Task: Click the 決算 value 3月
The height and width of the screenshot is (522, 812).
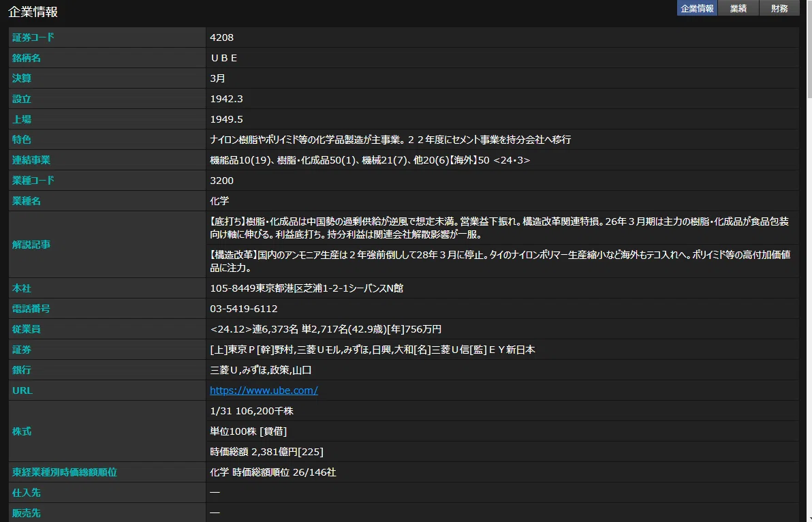Action: tap(217, 78)
